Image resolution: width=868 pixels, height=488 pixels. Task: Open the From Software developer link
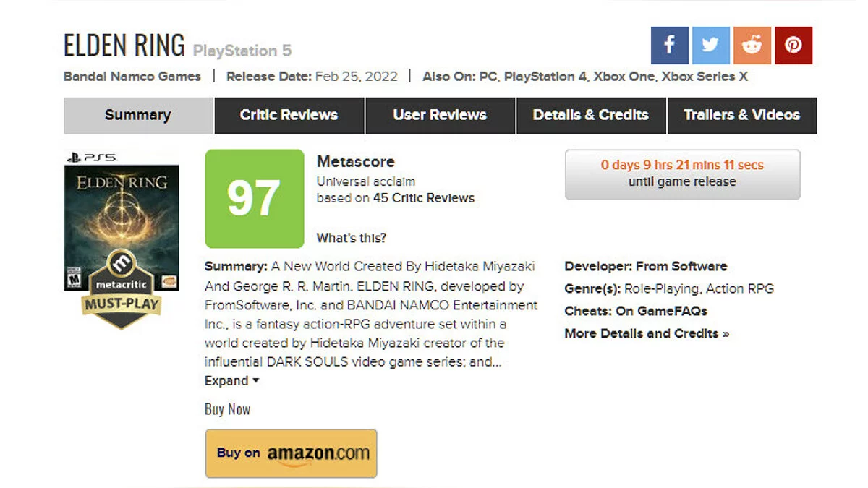681,266
